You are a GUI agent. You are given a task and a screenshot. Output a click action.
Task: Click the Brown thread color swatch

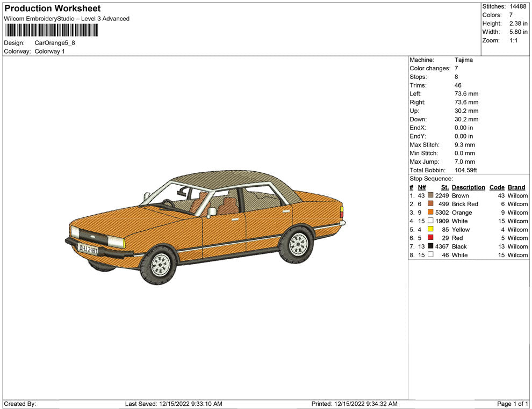(x=430, y=196)
